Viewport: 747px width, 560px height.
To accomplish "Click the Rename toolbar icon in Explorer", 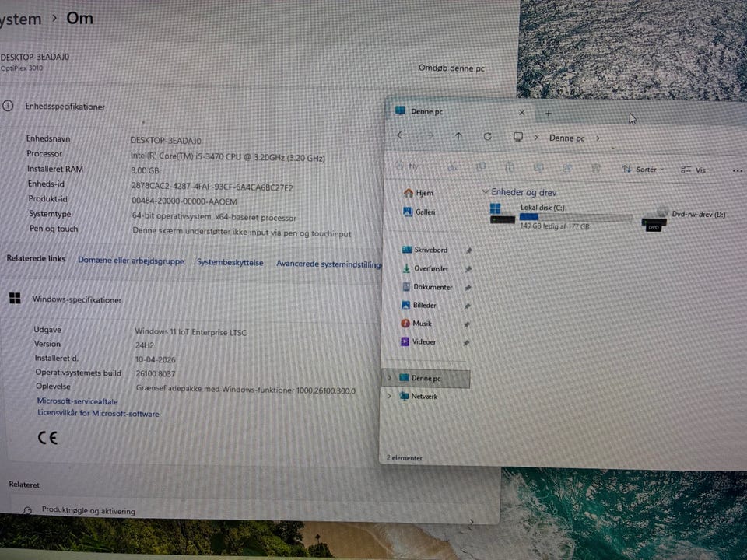I will click(538, 168).
